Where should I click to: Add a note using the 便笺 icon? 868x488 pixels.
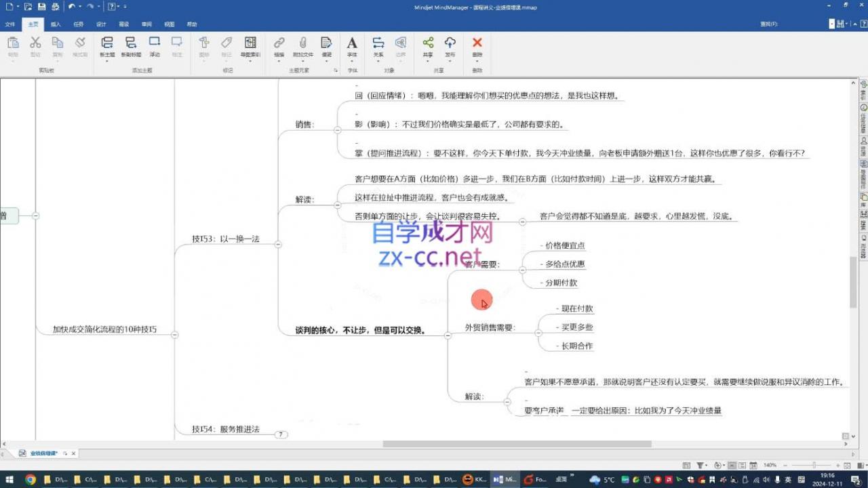click(325, 44)
